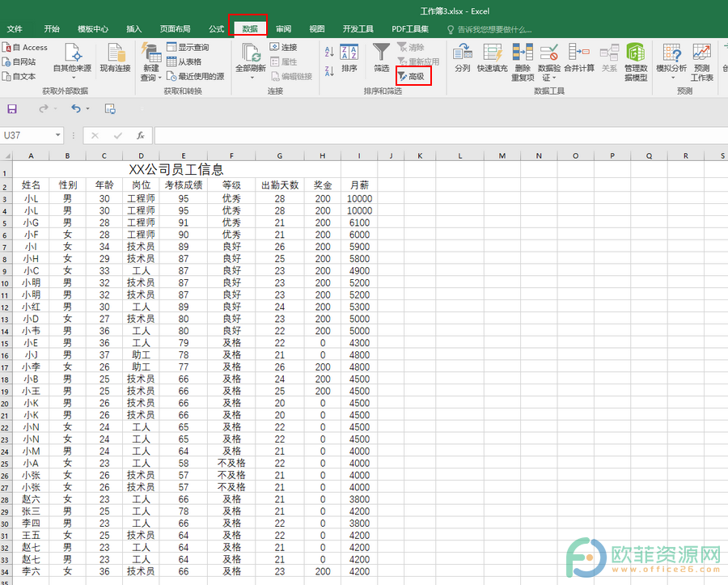
Task: Open the 排序 sort dialog
Action: coord(349,58)
